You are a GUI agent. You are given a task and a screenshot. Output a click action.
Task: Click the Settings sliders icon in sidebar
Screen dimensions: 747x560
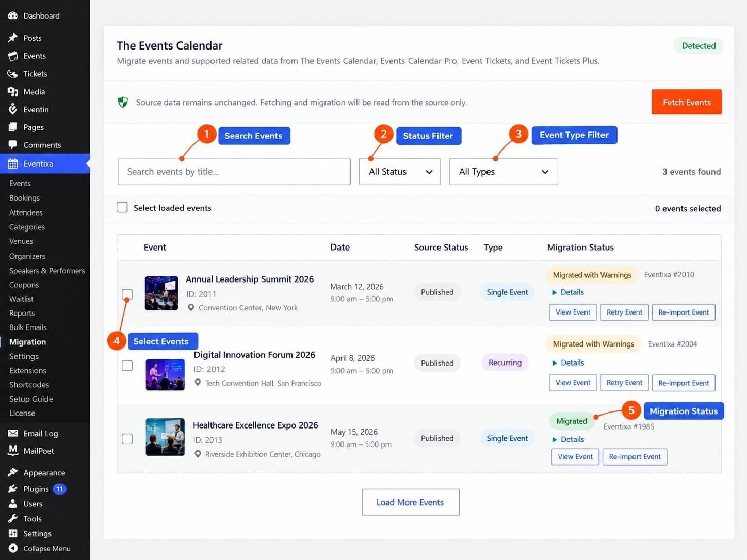(x=13, y=534)
